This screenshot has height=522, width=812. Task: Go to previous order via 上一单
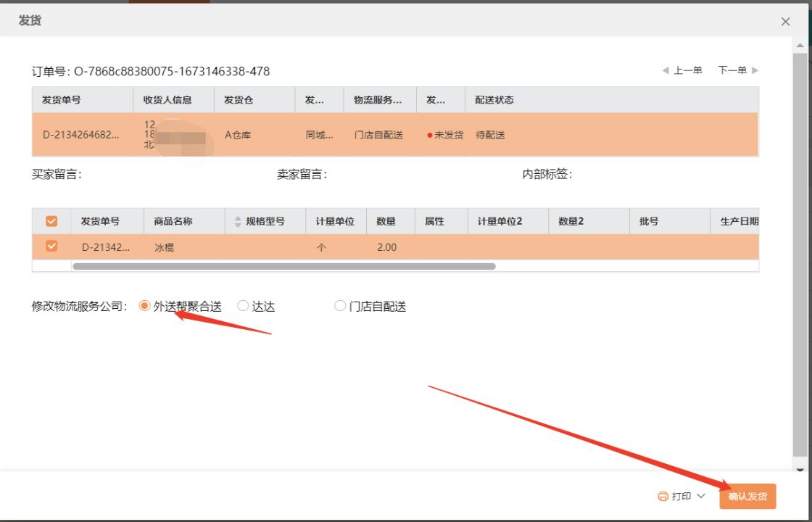tap(688, 70)
